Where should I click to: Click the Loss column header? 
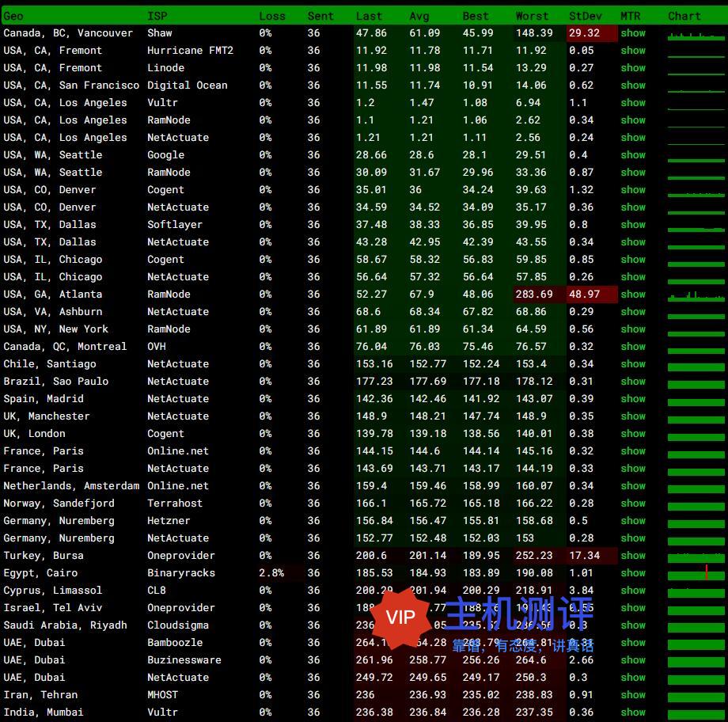(272, 17)
